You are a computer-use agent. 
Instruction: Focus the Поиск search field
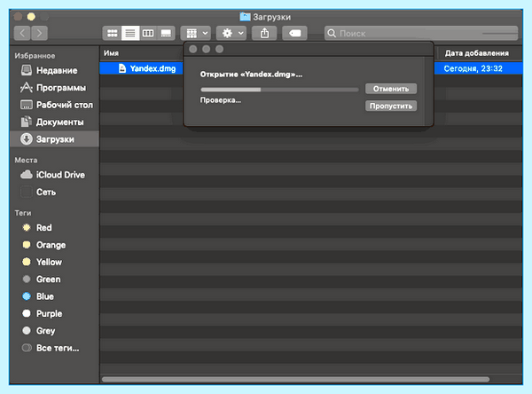click(421, 34)
